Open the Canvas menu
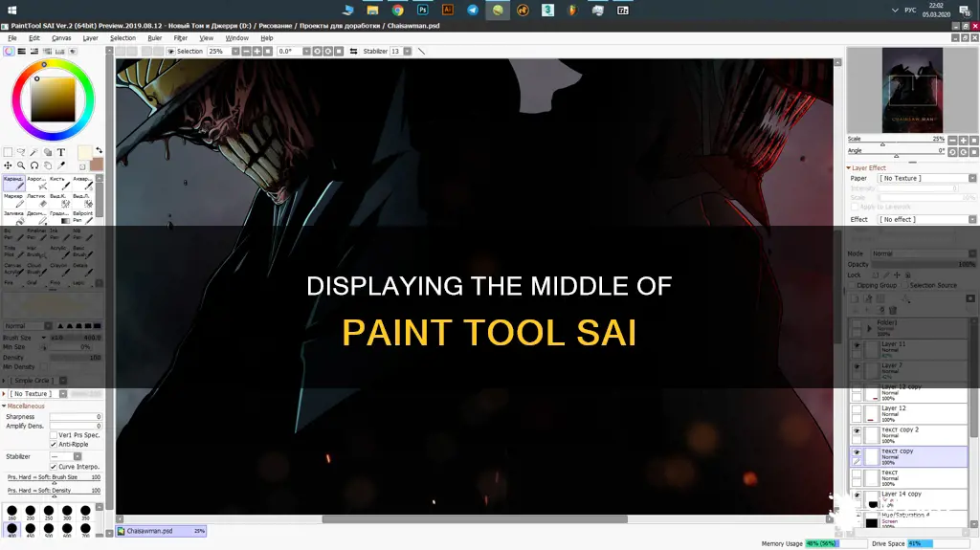The image size is (980, 550). coord(61,38)
